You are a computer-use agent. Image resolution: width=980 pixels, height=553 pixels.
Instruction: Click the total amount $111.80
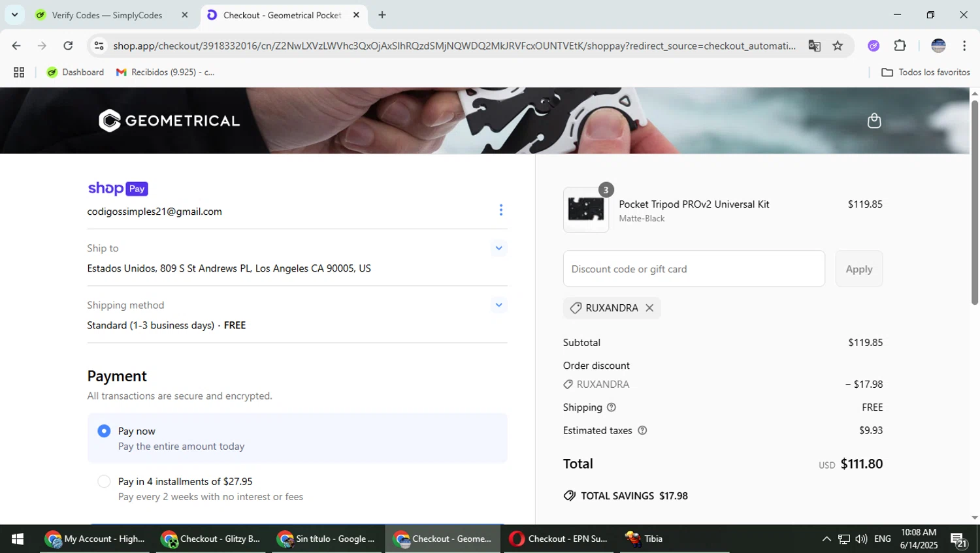tap(862, 464)
